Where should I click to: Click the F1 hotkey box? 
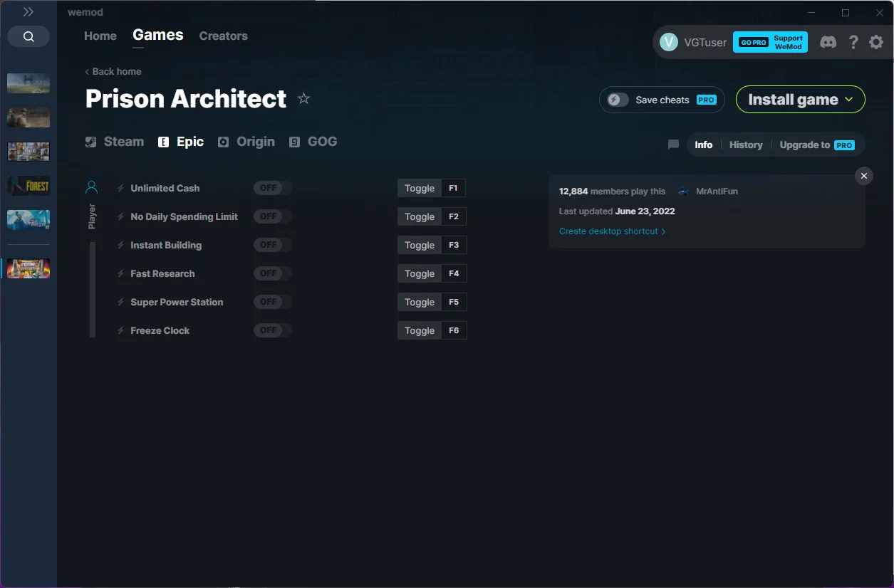point(454,188)
